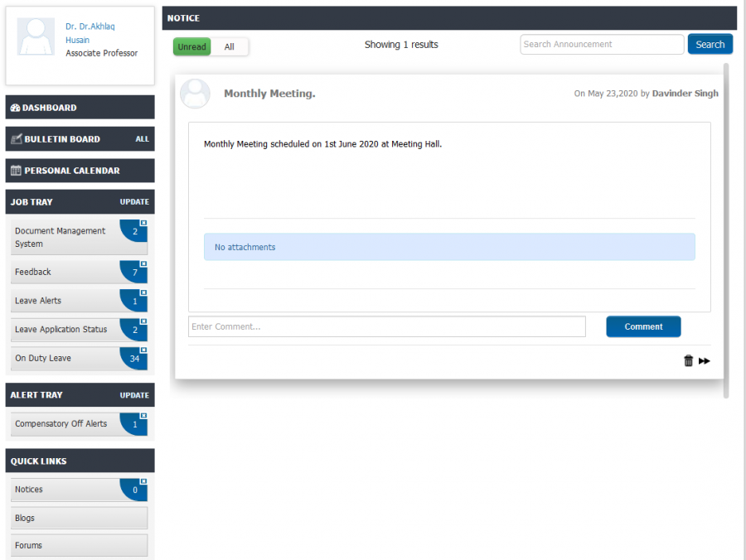Image resolution: width=746 pixels, height=560 pixels.
Task: Switch to All notices filter
Action: point(230,46)
